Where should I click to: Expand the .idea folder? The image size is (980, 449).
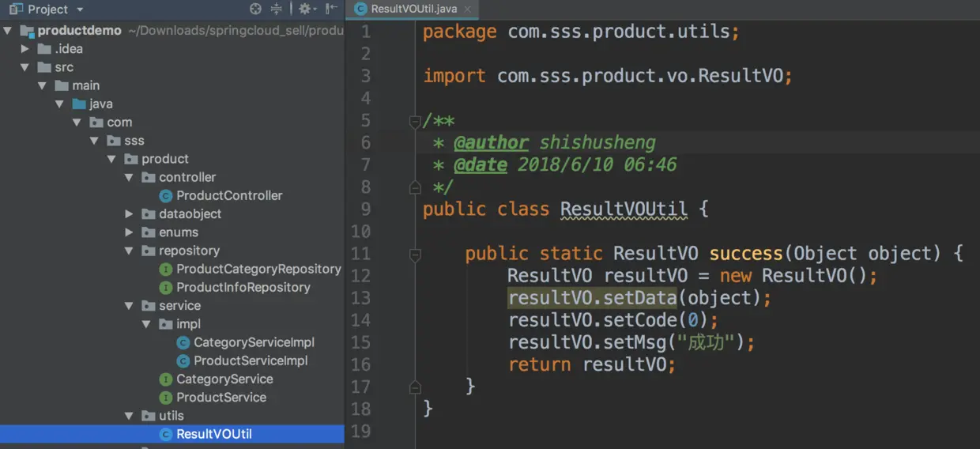pos(25,49)
